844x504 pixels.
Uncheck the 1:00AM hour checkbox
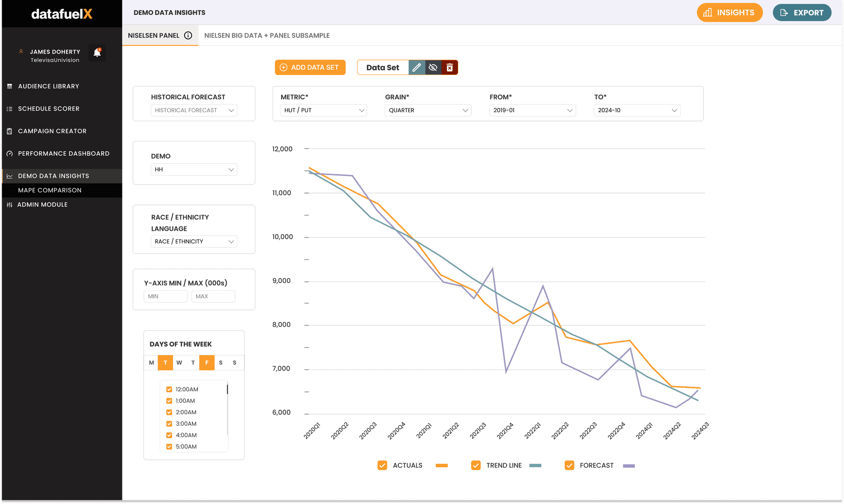pyautogui.click(x=169, y=401)
